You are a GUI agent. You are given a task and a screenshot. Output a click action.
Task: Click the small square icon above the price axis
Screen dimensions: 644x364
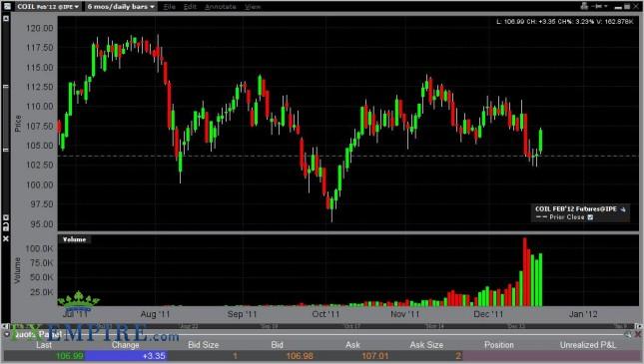pos(6,19)
